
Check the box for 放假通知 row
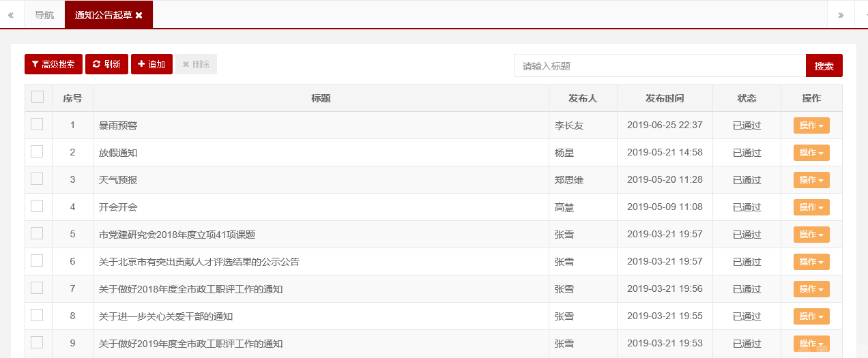click(x=37, y=151)
